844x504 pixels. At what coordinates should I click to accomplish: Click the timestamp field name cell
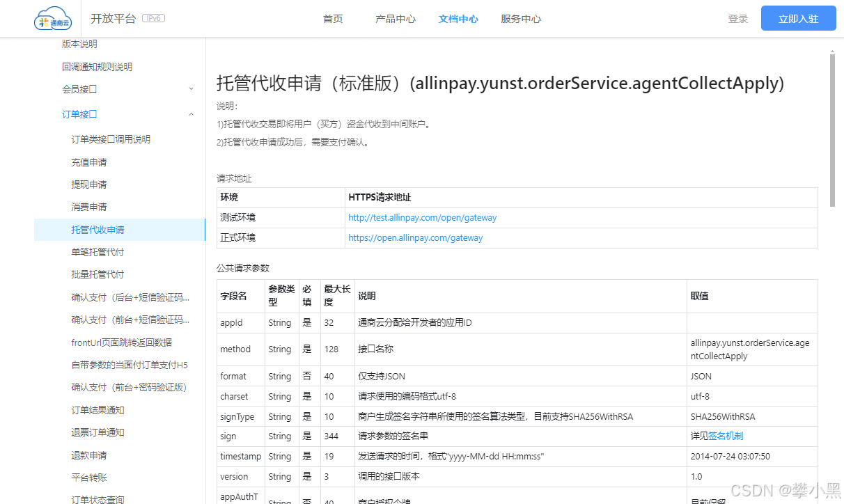tap(241, 457)
